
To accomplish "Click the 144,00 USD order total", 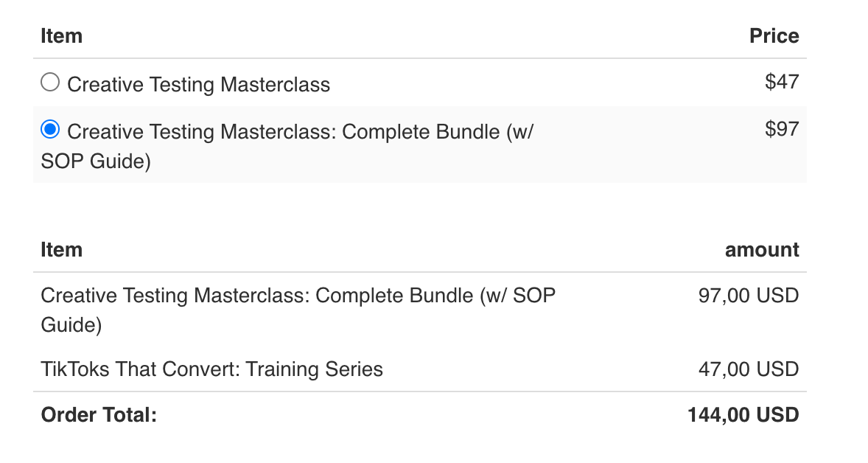I will pyautogui.click(x=743, y=414).
